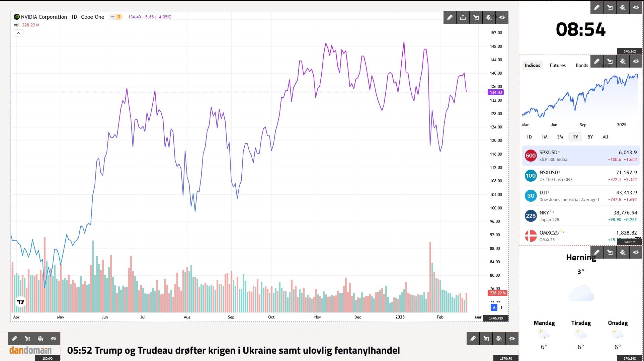Select the 3M time range
The image size is (644, 361).
[x=560, y=137]
